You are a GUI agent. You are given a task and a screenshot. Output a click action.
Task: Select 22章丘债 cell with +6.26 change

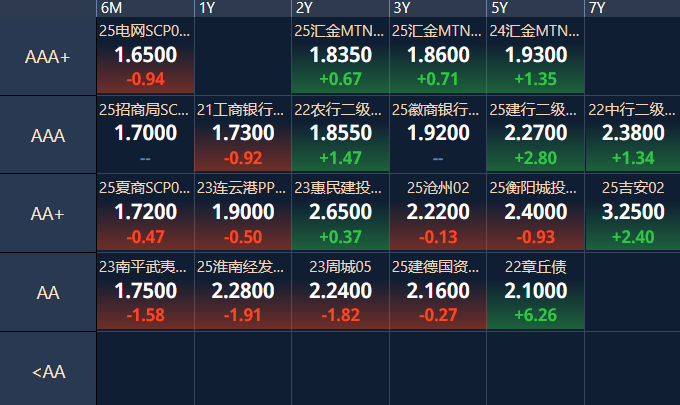point(535,290)
